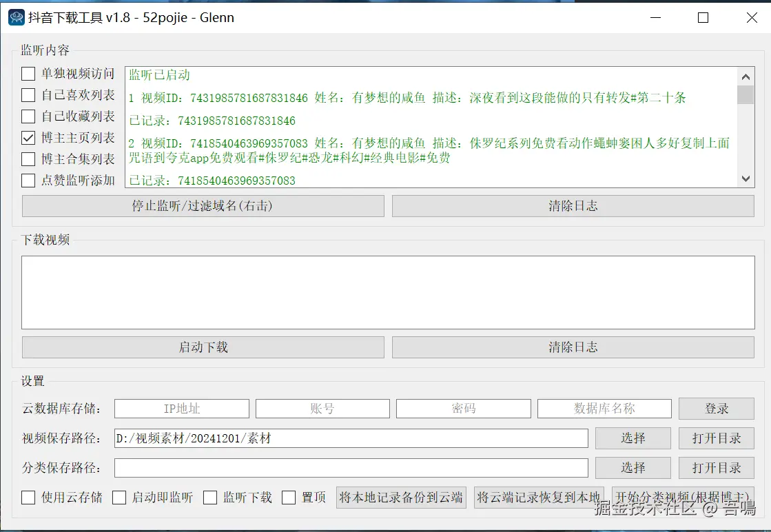Image resolution: width=771 pixels, height=532 pixels.
Task: Click 停止监听/过滤域名(右击) button
Action: click(203, 206)
